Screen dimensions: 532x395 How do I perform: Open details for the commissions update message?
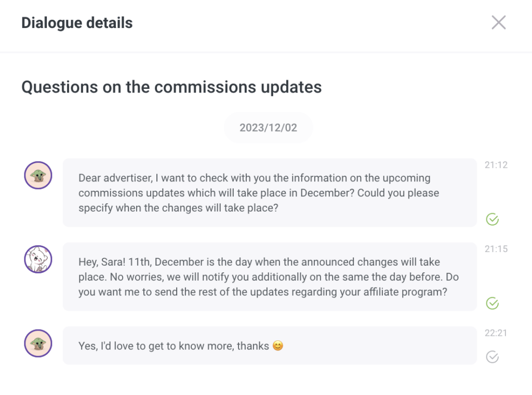tap(269, 192)
